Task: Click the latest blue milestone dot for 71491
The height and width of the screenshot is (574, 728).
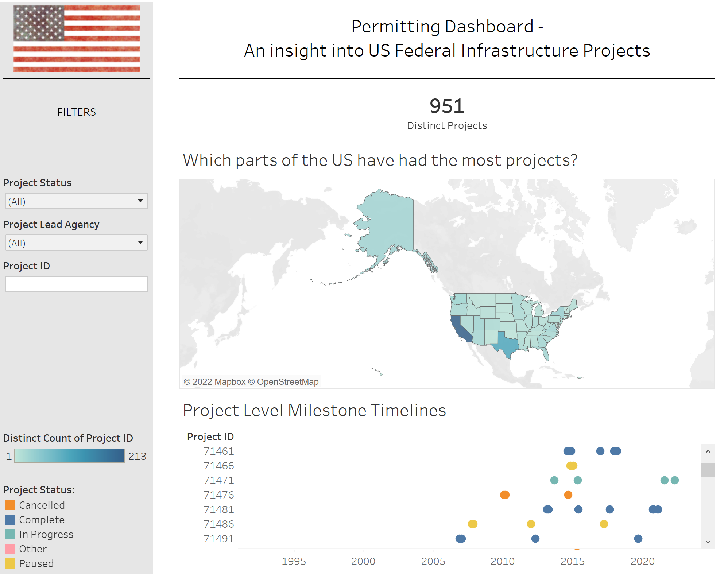Action: (638, 539)
